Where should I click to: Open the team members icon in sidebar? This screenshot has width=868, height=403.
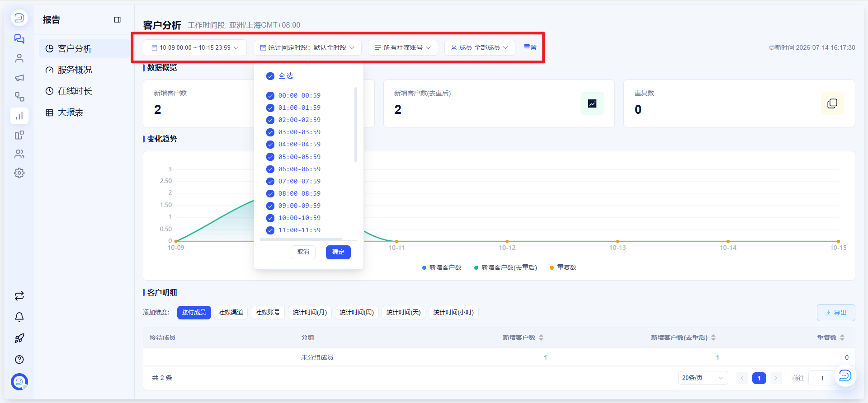(19, 154)
